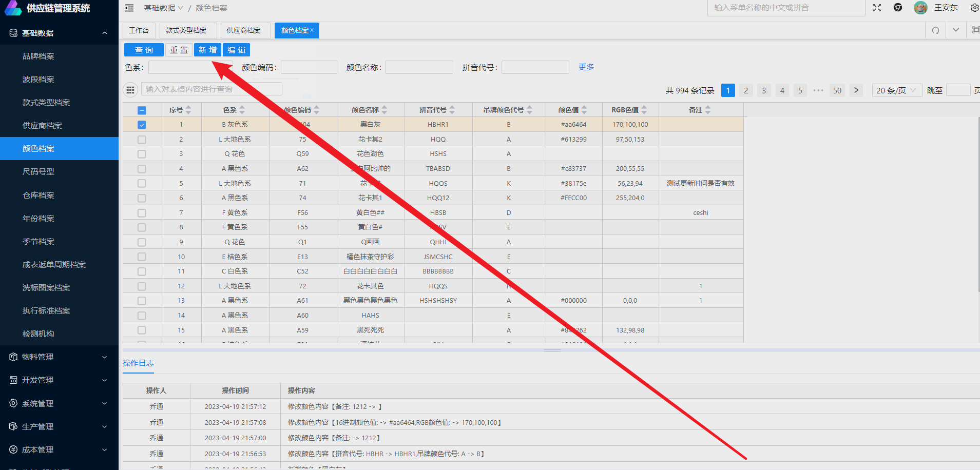The height and width of the screenshot is (470, 980).
Task: Click the fullscreen expand icon in header
Action: point(877,8)
